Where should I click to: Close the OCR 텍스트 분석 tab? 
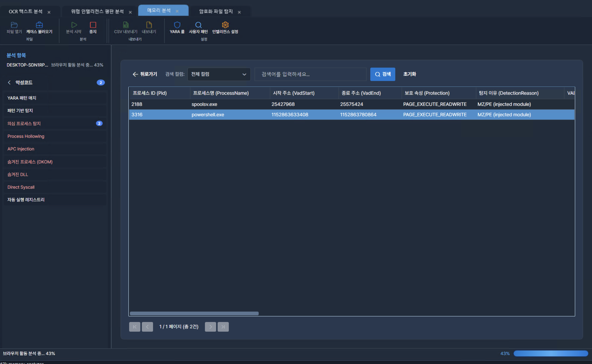(x=49, y=12)
